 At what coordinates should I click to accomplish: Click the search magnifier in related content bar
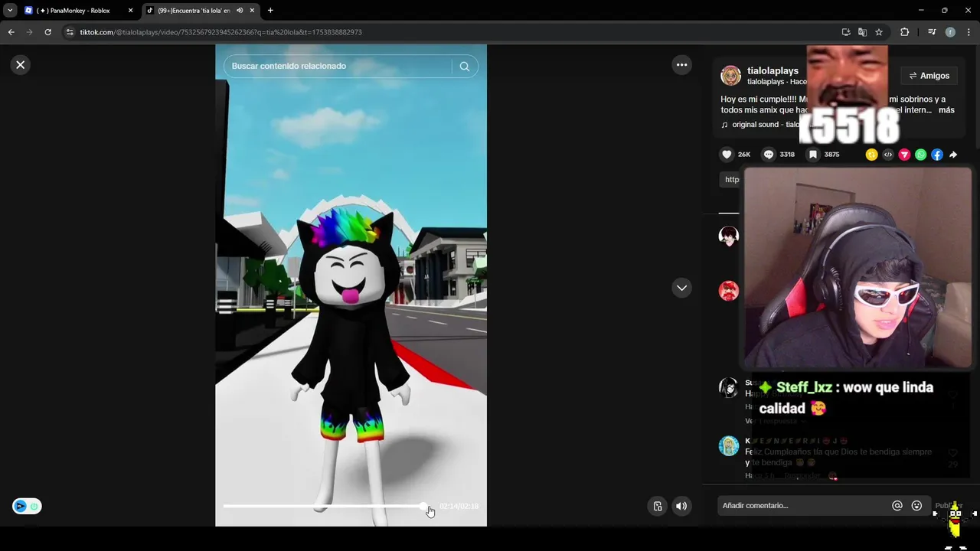coord(464,67)
